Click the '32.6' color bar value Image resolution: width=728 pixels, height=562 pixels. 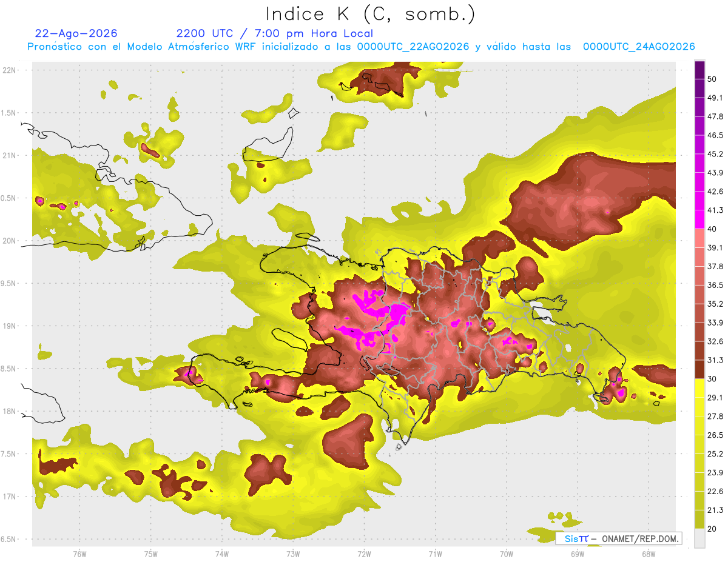715,341
